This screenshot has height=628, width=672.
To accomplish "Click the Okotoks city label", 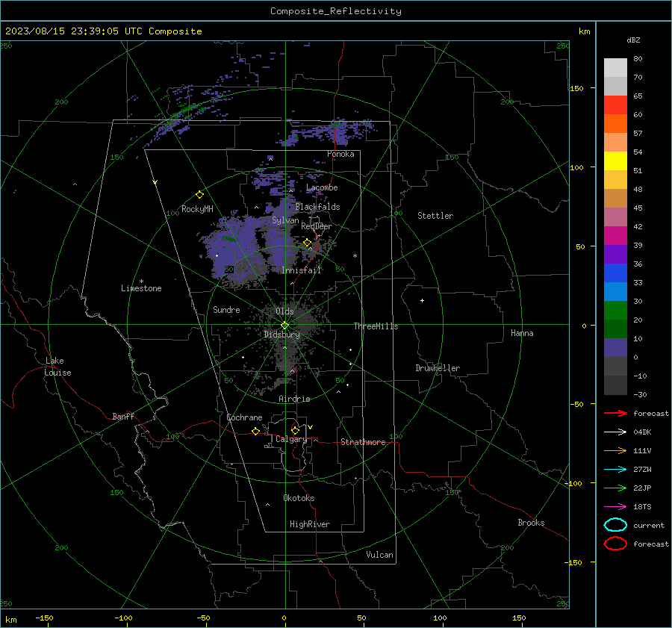I will coord(299,498).
